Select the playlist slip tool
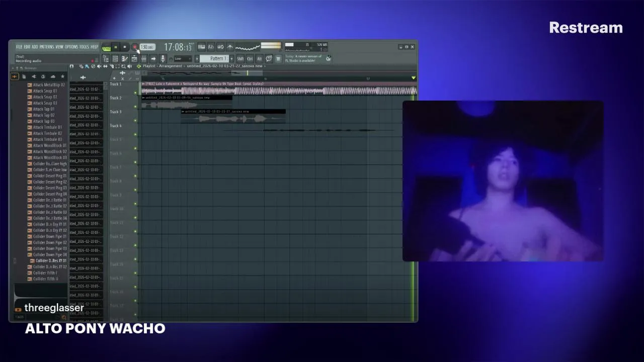The width and height of the screenshot is (644, 362). coord(105,66)
